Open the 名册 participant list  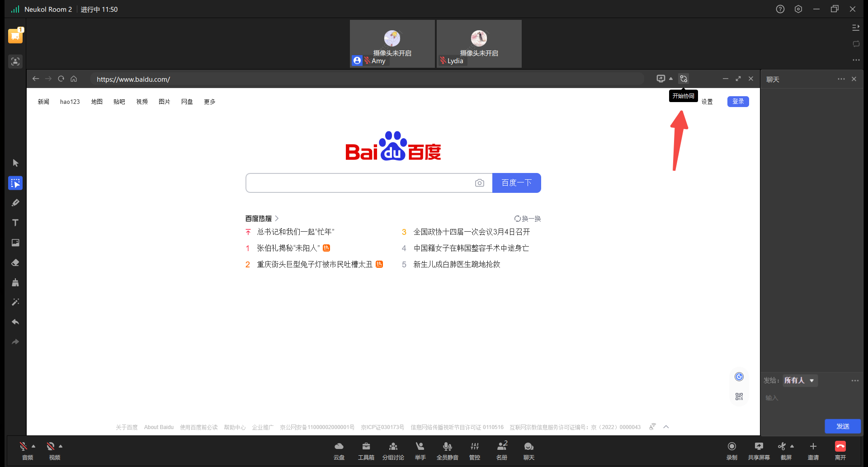point(502,451)
